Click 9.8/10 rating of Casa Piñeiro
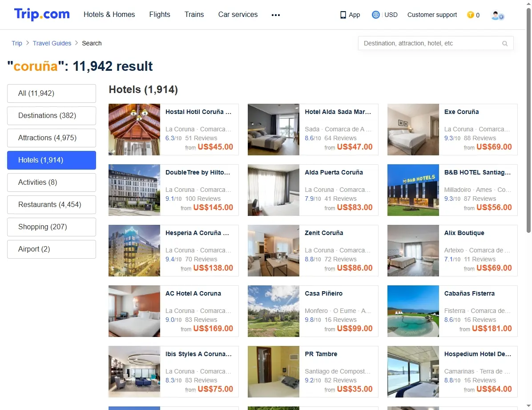Image resolution: width=532 pixels, height=410 pixels. (x=312, y=320)
